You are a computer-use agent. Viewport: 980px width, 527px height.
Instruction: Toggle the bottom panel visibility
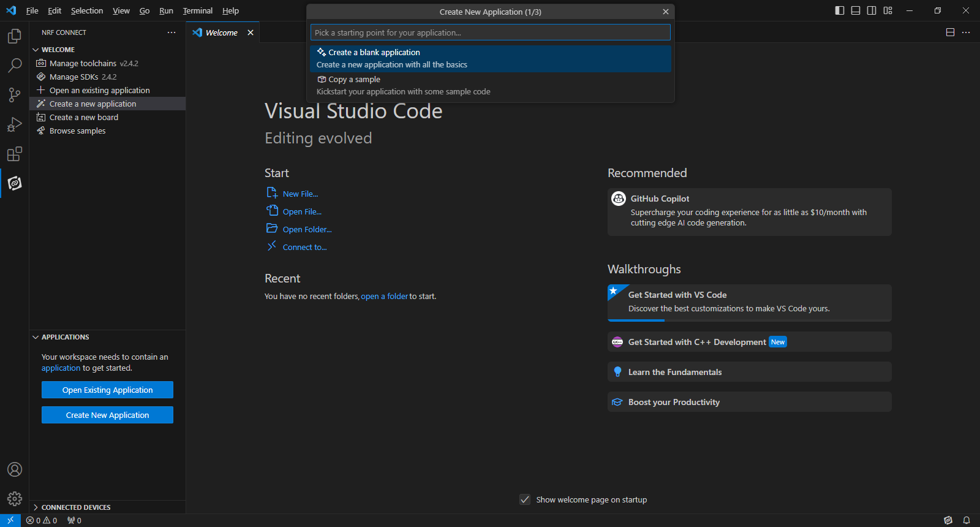(856, 10)
